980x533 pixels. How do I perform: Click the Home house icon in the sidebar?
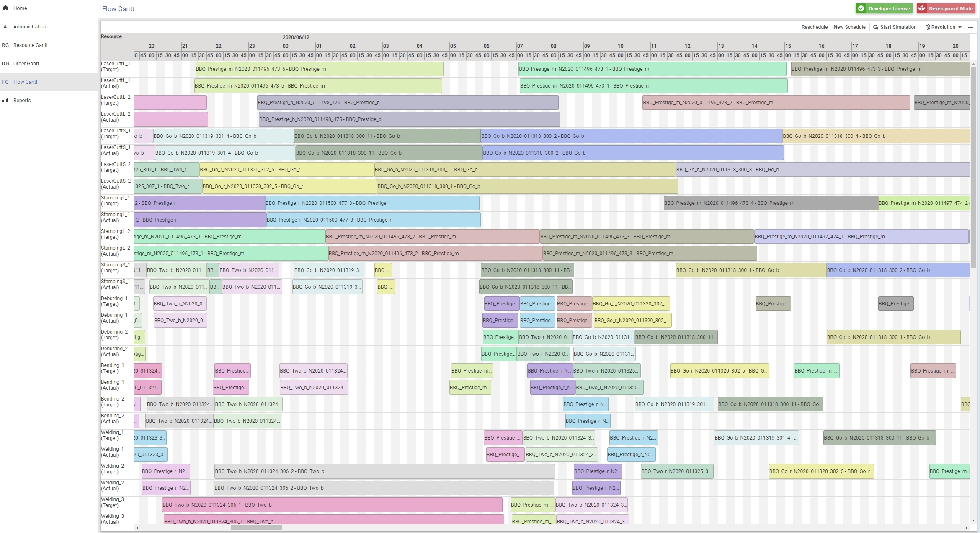[5, 8]
